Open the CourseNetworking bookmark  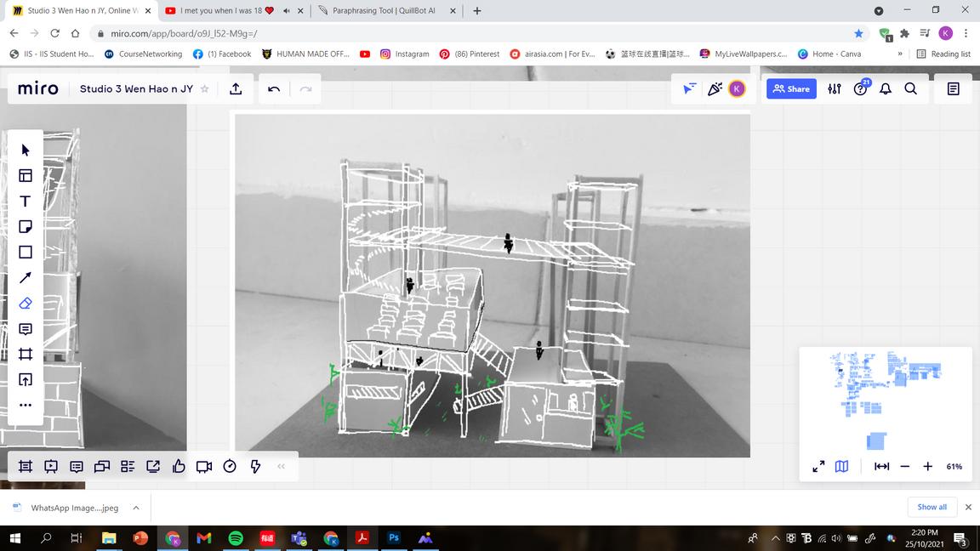(x=143, y=54)
